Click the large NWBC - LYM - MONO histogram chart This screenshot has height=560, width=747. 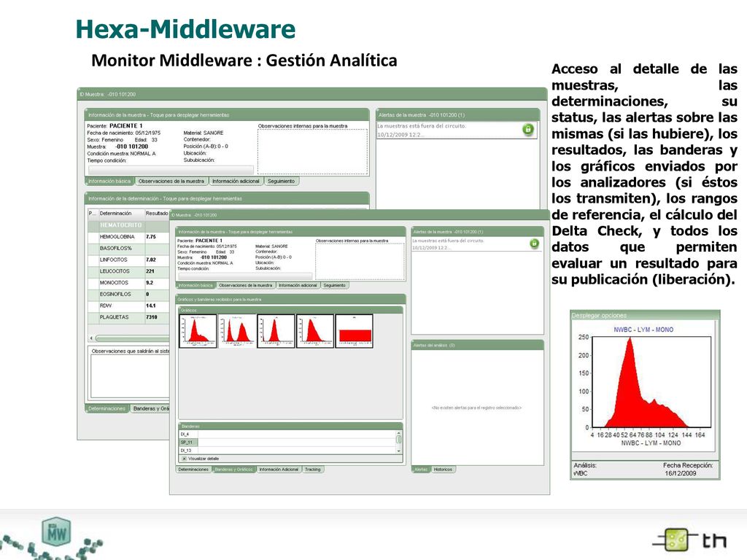click(651, 382)
